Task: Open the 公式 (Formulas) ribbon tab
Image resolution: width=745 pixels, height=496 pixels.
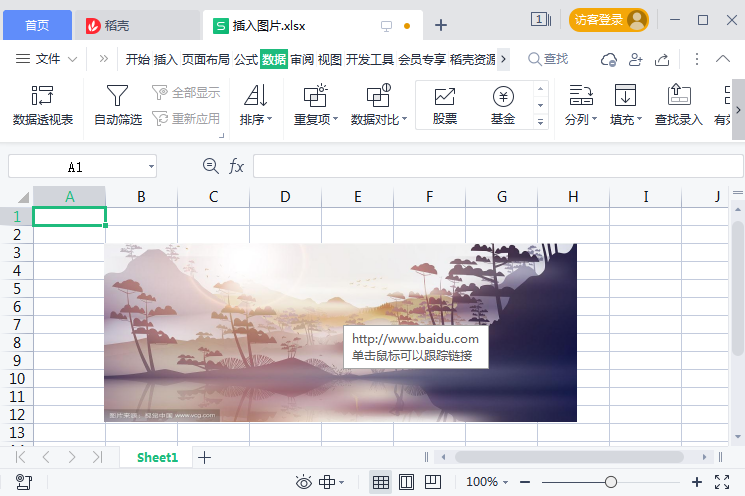Action: click(x=246, y=59)
